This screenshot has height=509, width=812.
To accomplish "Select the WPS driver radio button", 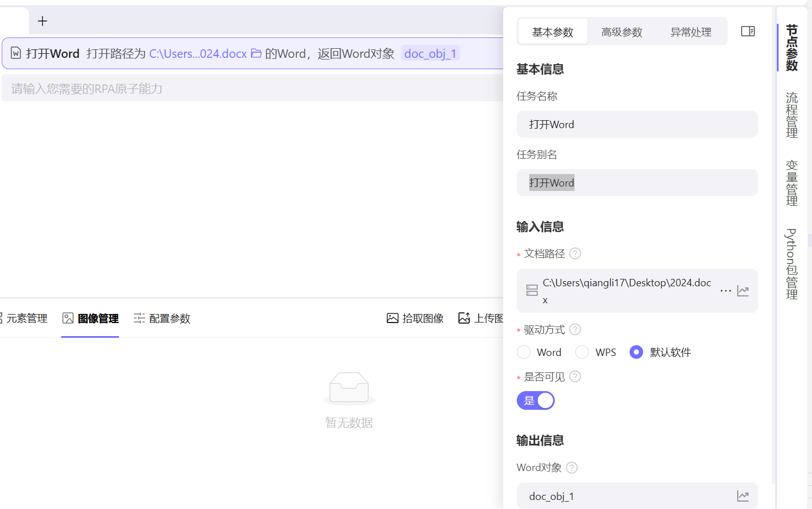I will (x=581, y=352).
